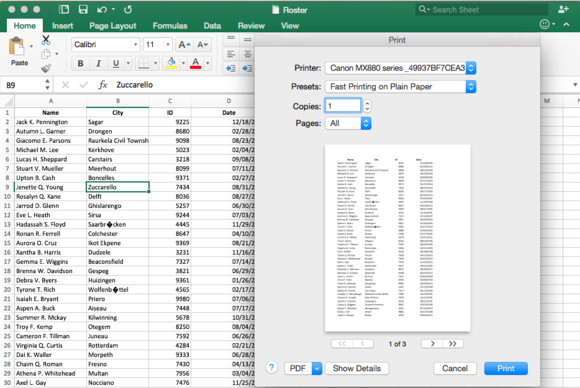This screenshot has height=388, width=580.
Task: Apply the red font color
Action: tap(196, 63)
